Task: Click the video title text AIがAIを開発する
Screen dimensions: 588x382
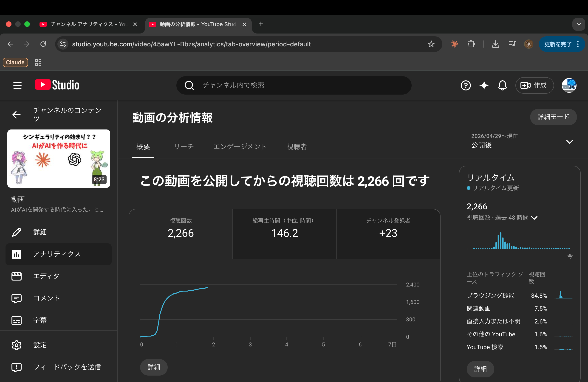Action: tap(57, 210)
